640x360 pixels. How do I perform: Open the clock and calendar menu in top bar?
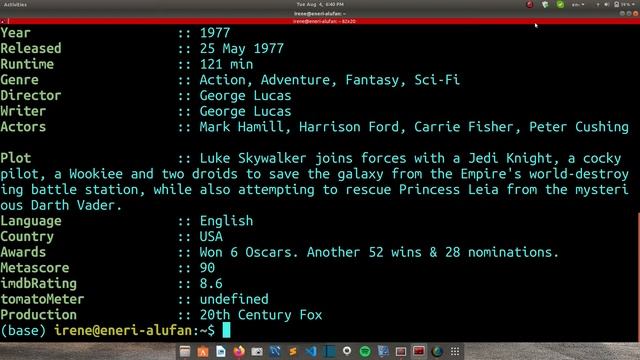[320, 4]
